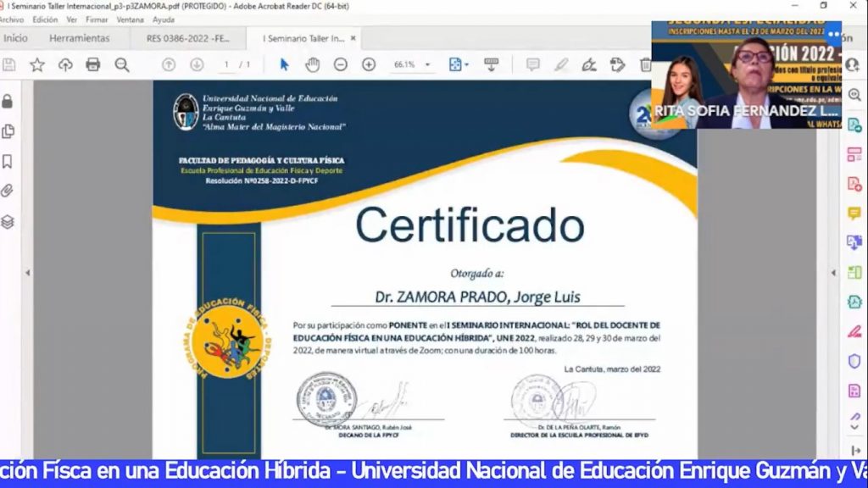Open the Edición menu
Image resolution: width=868 pixels, height=488 pixels.
[45, 19]
